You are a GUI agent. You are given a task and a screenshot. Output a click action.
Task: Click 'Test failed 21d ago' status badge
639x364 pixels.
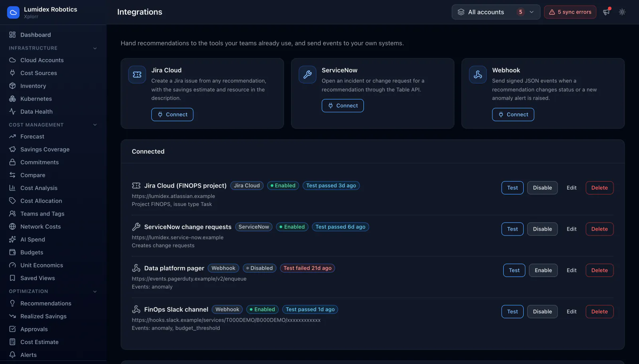(x=308, y=268)
